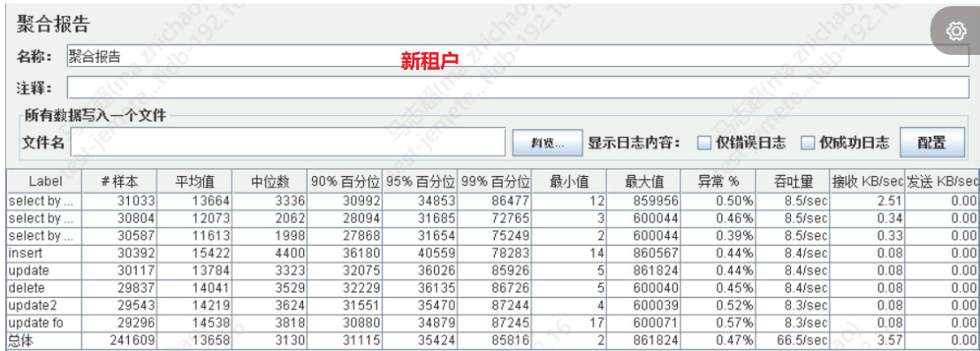Sort by the 吞吐量 column header

[x=794, y=181]
